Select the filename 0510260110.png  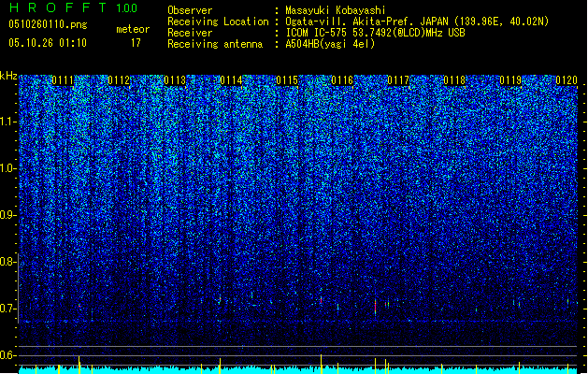tap(48, 24)
